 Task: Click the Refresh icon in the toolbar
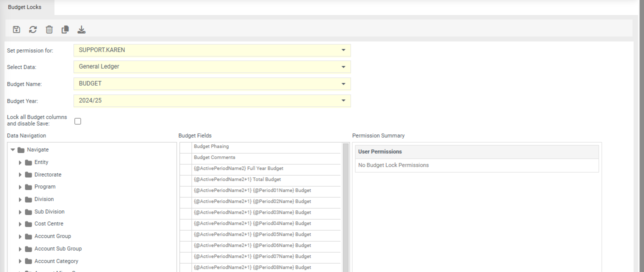coord(33,29)
